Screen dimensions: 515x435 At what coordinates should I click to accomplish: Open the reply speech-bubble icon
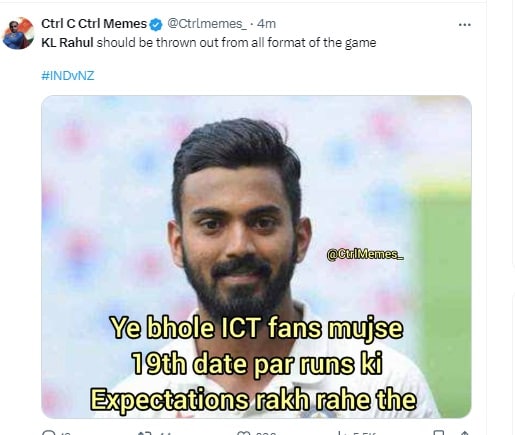[49, 433]
